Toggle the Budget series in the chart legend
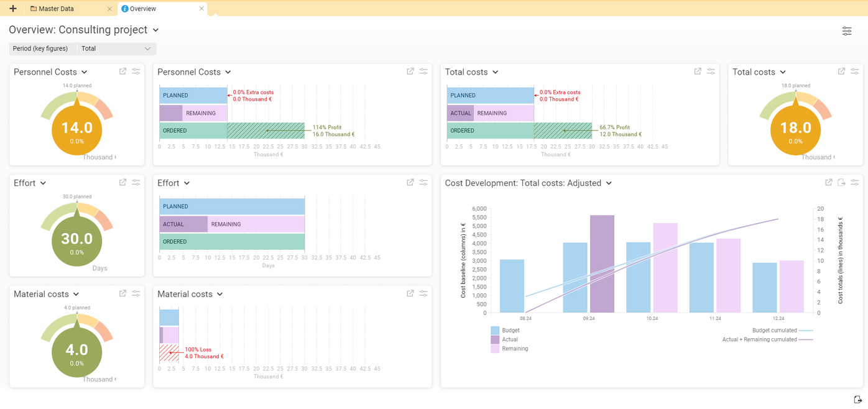 click(509, 330)
